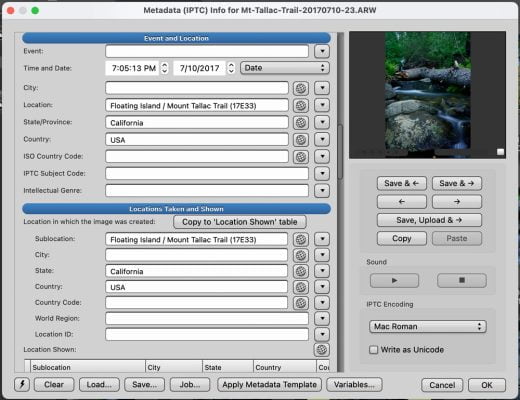
Task: Click the Variables... button
Action: click(354, 385)
